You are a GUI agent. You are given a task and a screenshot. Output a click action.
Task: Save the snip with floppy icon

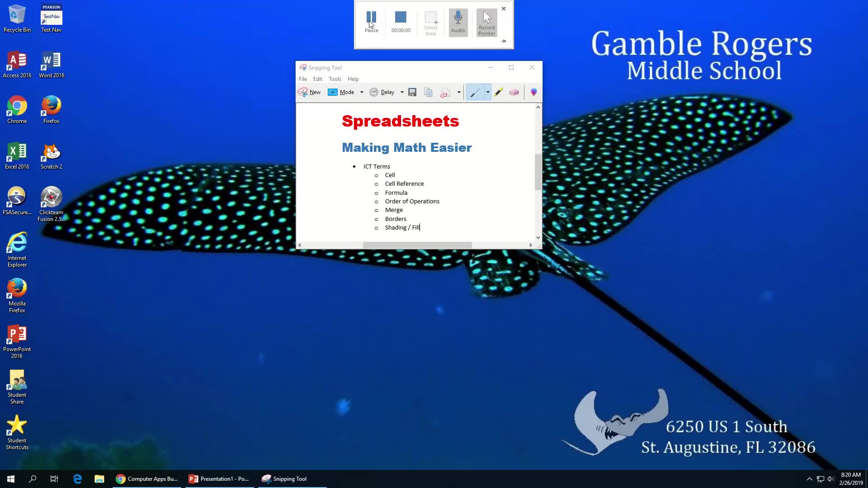tap(412, 92)
